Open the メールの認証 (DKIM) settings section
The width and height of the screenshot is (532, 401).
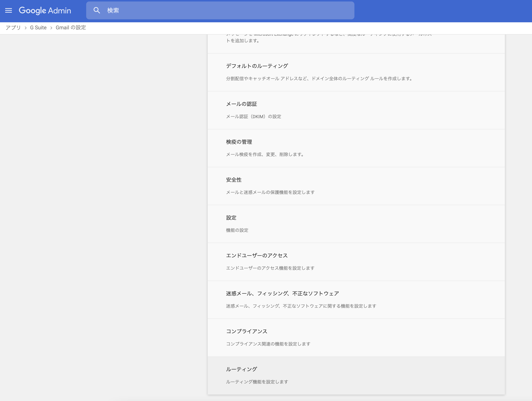pyautogui.click(x=241, y=104)
